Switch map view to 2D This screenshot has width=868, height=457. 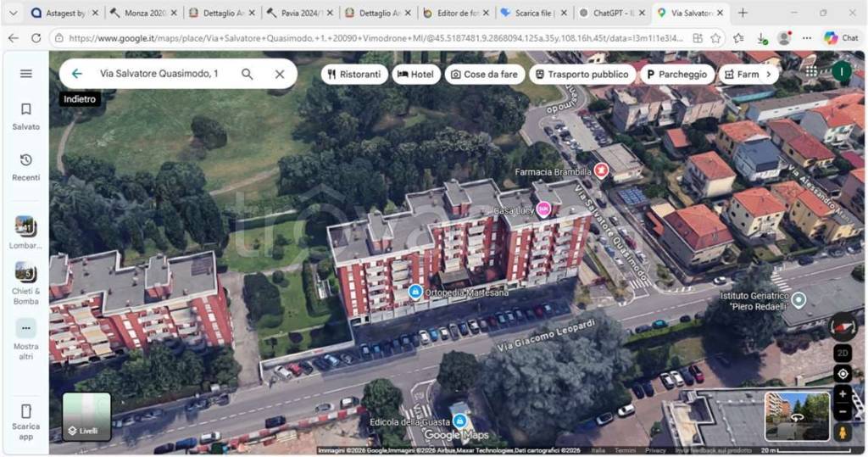(843, 353)
